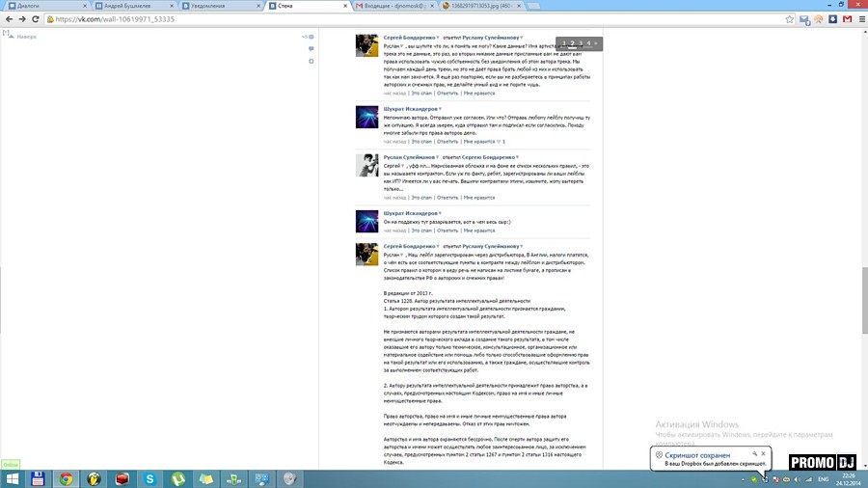Open uTorrent from the taskbar
The width and height of the screenshot is (868, 488).
click(178, 478)
